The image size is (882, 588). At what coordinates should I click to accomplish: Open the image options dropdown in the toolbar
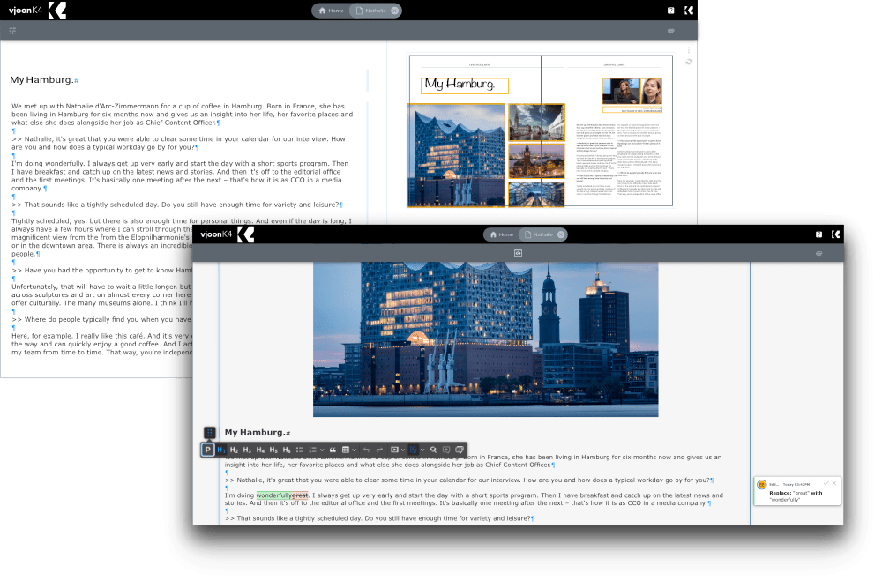[402, 450]
